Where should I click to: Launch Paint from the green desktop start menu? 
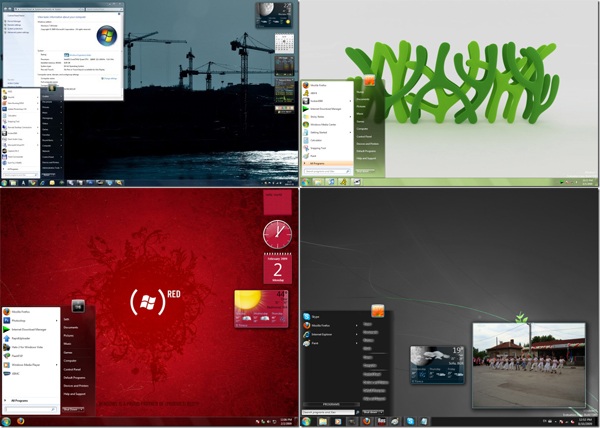(x=328, y=156)
